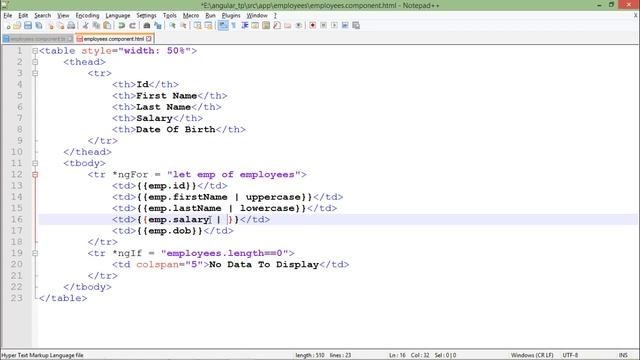
Task: Click the Synchronize Vertical Scrolling icon
Action: coord(198,26)
